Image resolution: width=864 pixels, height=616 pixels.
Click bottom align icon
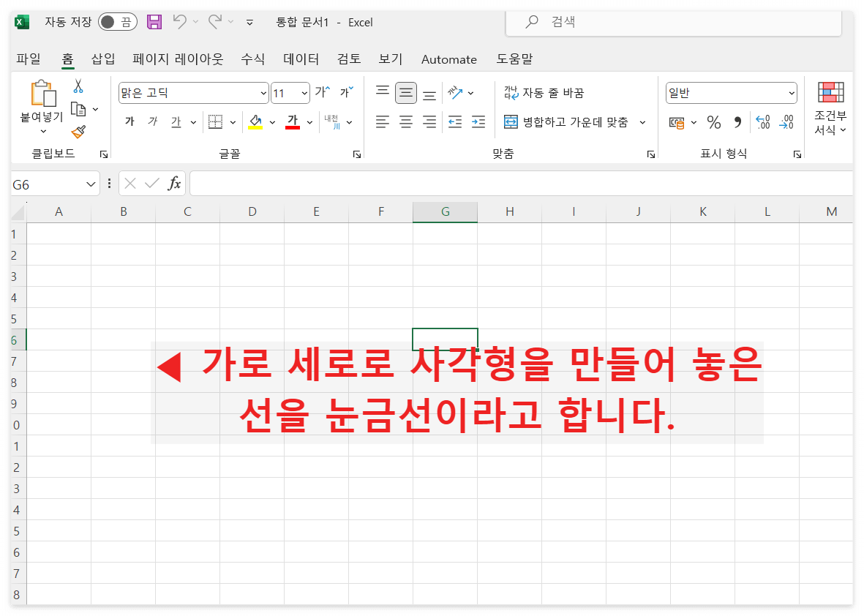point(429,95)
